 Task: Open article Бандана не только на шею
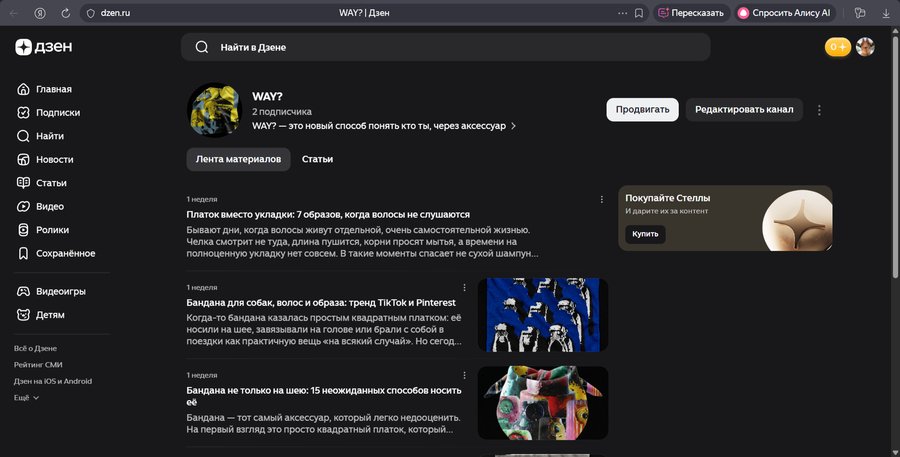pos(324,396)
